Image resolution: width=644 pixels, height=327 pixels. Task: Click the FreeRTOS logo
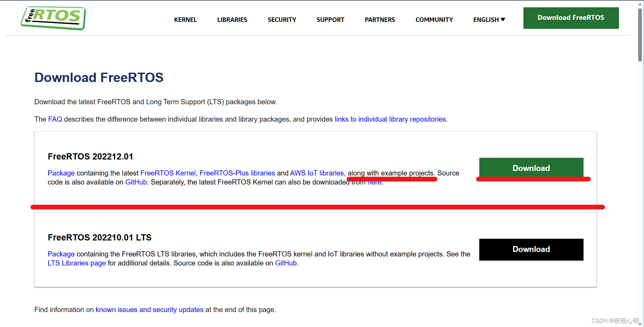click(53, 18)
